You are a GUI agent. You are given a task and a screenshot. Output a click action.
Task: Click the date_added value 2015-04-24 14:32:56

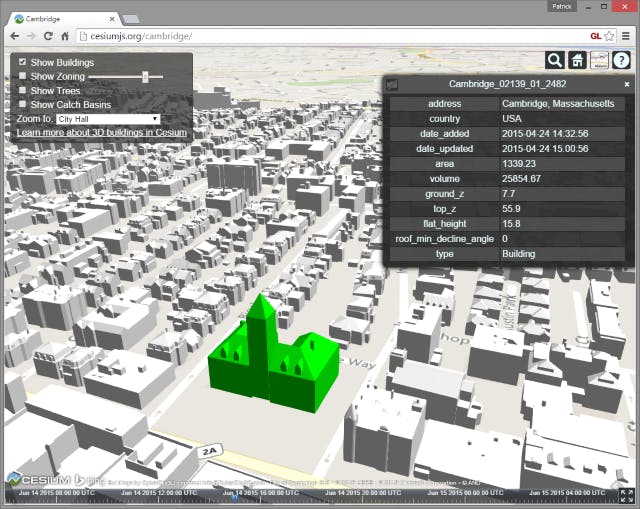pyautogui.click(x=545, y=134)
